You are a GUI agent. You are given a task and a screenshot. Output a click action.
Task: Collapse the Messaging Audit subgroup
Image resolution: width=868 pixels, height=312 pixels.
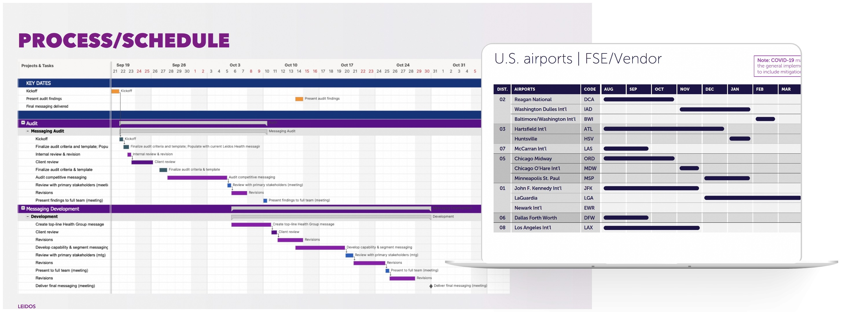27,131
